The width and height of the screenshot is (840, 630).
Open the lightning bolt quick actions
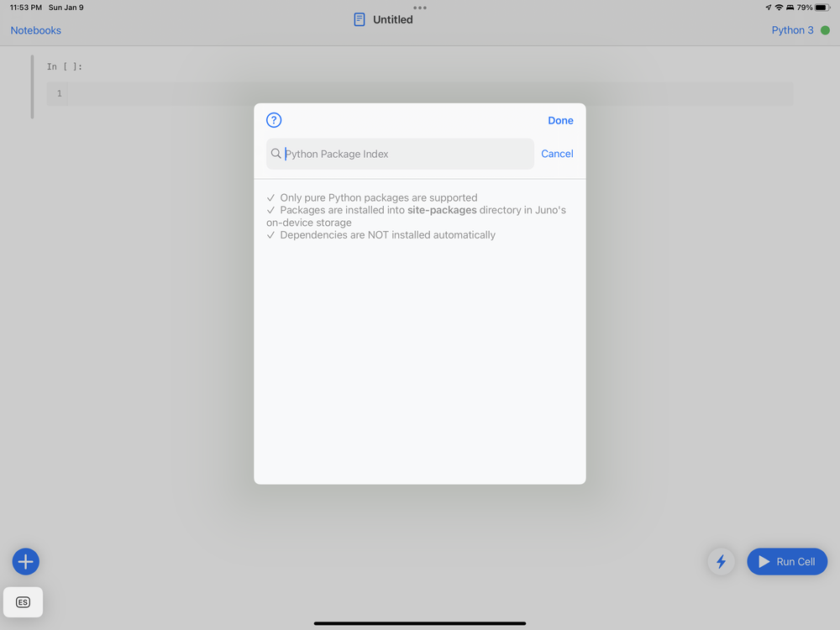[x=721, y=561]
